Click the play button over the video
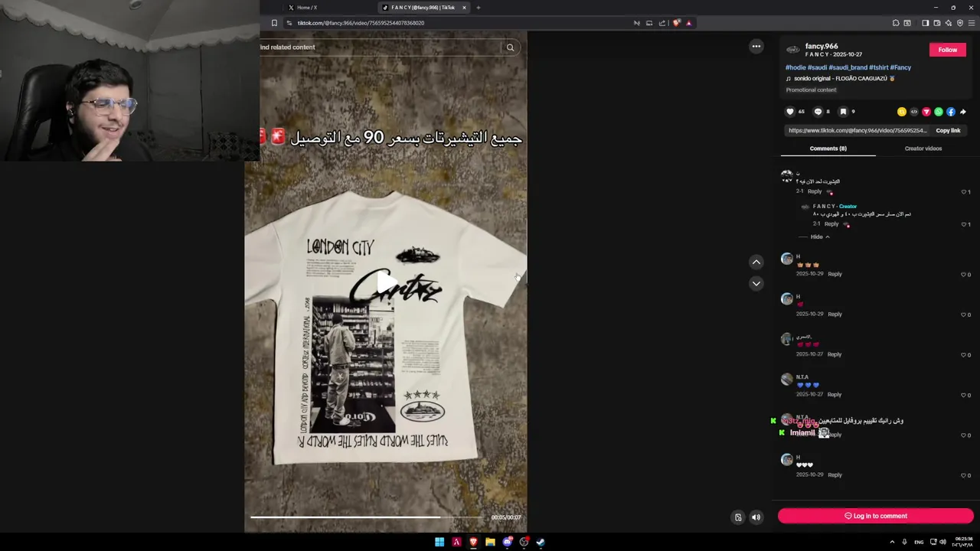The height and width of the screenshot is (551, 980). 386,282
